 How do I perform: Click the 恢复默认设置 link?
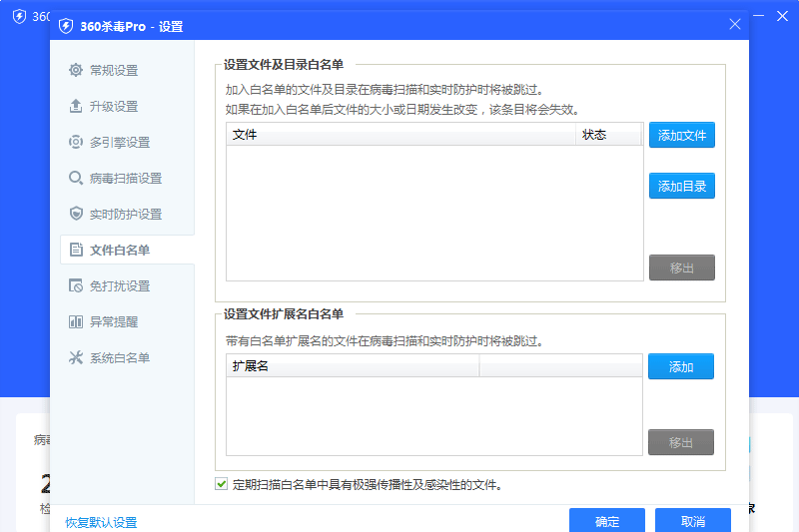pyautogui.click(x=101, y=522)
